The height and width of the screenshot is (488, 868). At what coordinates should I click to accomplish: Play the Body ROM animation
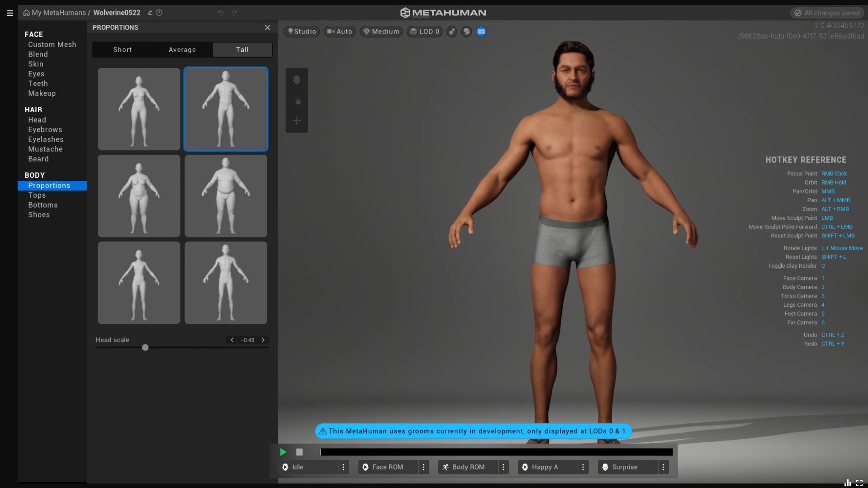[468, 467]
